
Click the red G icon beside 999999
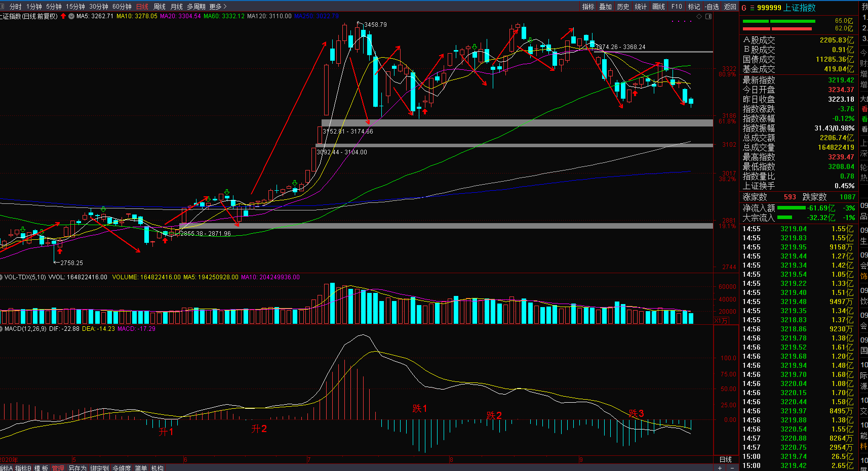(x=744, y=8)
